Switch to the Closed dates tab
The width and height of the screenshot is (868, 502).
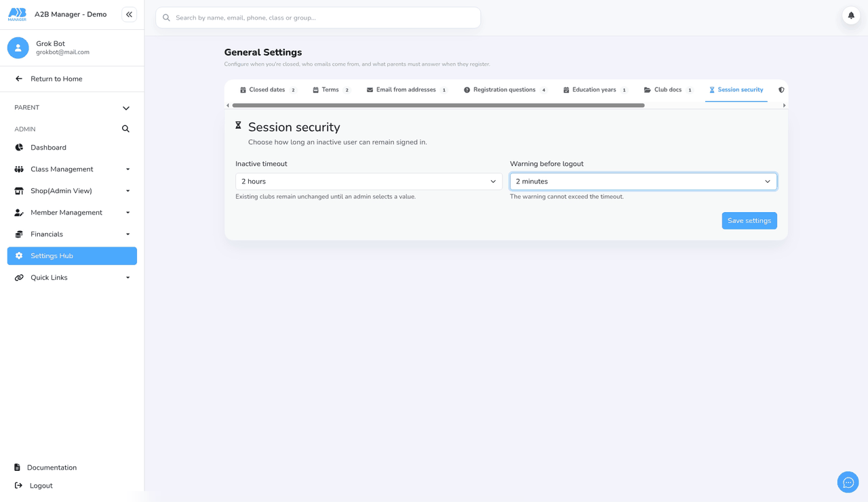[268, 90]
